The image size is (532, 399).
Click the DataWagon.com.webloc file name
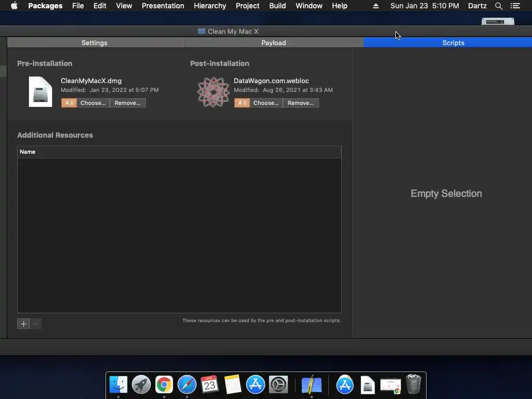[x=271, y=81]
